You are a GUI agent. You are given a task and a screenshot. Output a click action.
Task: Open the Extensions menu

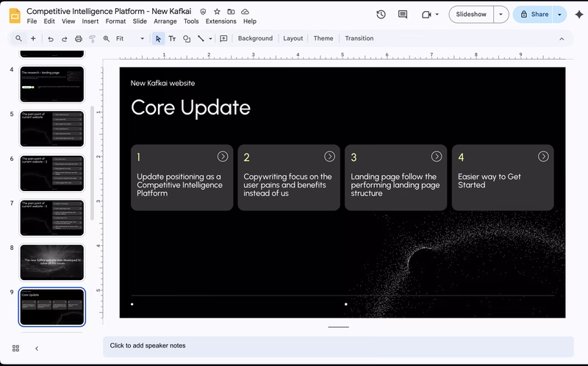pos(221,21)
